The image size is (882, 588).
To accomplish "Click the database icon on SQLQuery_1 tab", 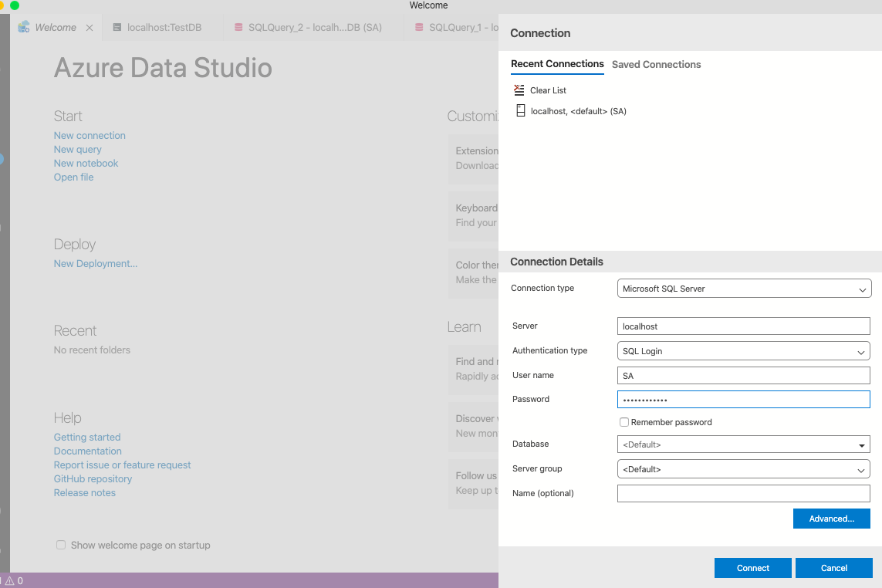I will pyautogui.click(x=419, y=28).
